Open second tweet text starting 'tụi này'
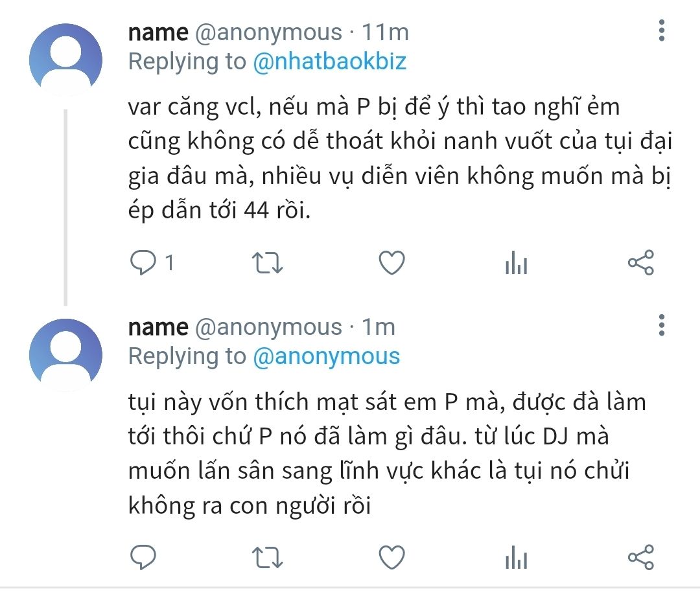700x596 pixels. coord(387,453)
